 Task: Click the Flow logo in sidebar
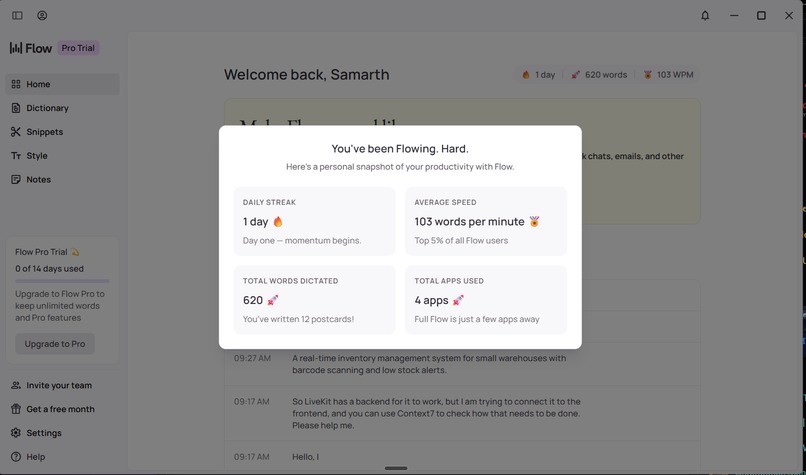[x=31, y=48]
